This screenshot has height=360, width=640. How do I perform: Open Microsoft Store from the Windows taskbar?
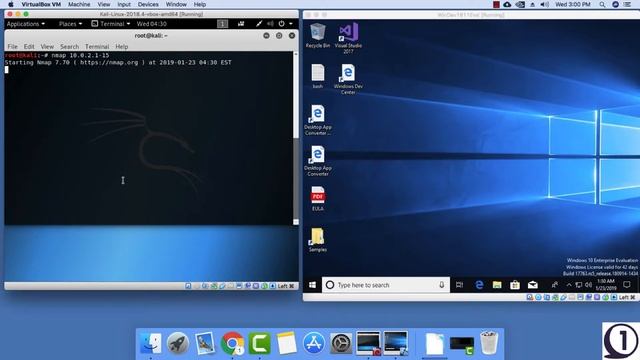(x=515, y=285)
